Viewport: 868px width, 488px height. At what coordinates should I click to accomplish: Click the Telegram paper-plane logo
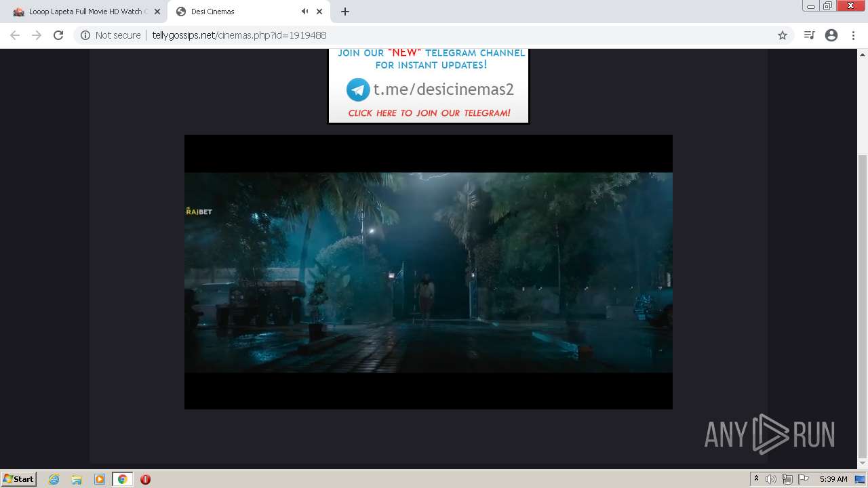point(358,89)
